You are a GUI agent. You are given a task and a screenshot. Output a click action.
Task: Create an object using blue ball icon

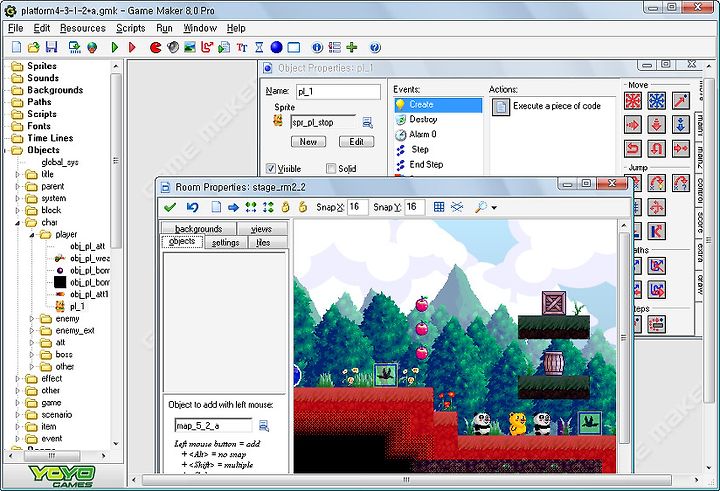[x=276, y=47]
